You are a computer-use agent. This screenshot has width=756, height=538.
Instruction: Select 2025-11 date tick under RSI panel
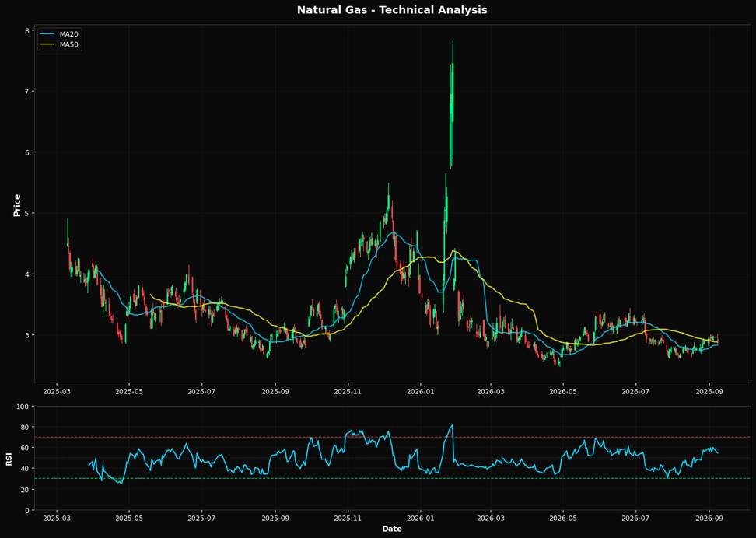[x=348, y=519]
